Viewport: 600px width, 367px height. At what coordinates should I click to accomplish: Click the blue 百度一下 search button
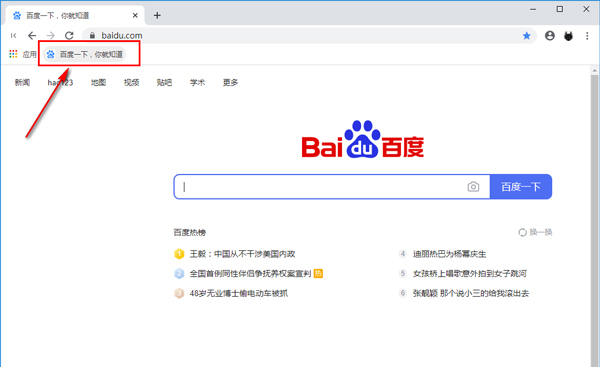coord(521,186)
